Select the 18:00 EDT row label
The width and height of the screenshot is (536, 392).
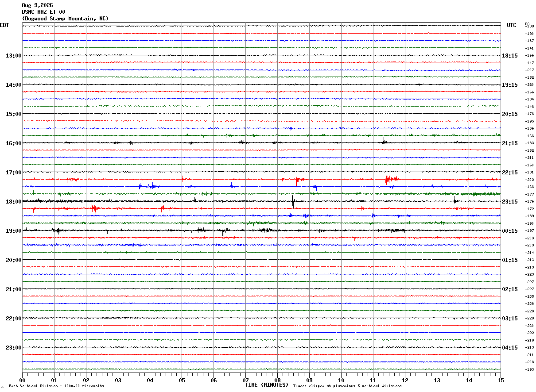(x=13, y=202)
